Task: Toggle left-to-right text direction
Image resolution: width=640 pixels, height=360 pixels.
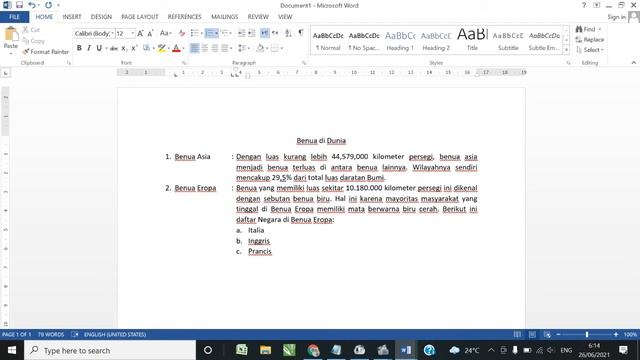Action: pos(264,33)
